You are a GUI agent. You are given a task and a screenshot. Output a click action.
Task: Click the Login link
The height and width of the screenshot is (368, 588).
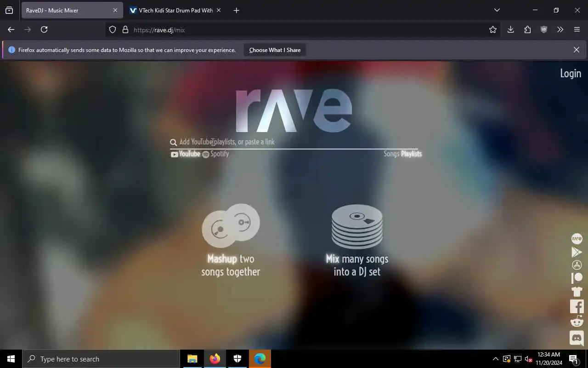click(x=571, y=74)
